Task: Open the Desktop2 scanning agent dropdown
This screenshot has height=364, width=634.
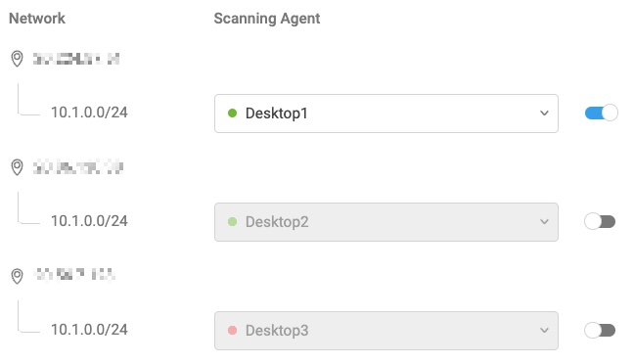Action: (x=386, y=222)
